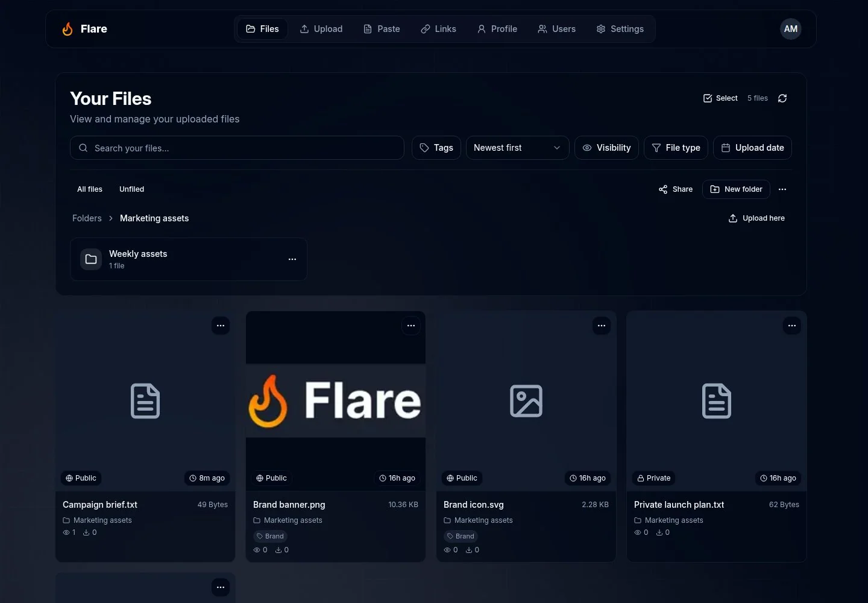This screenshot has height=603, width=868.
Task: Click the Public badge on Campaign brief.txt
Action: 81,478
